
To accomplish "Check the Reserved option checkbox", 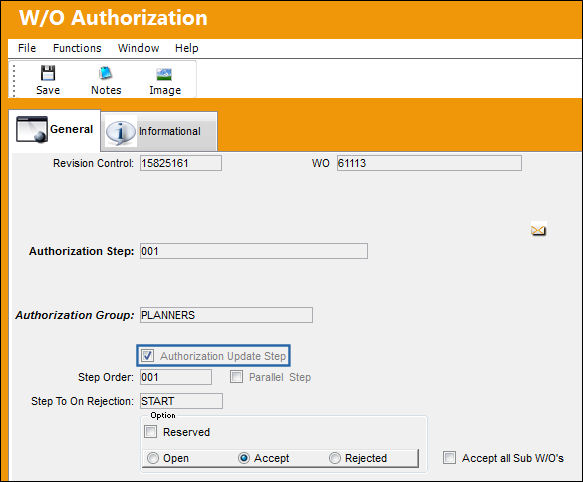I will [x=151, y=432].
